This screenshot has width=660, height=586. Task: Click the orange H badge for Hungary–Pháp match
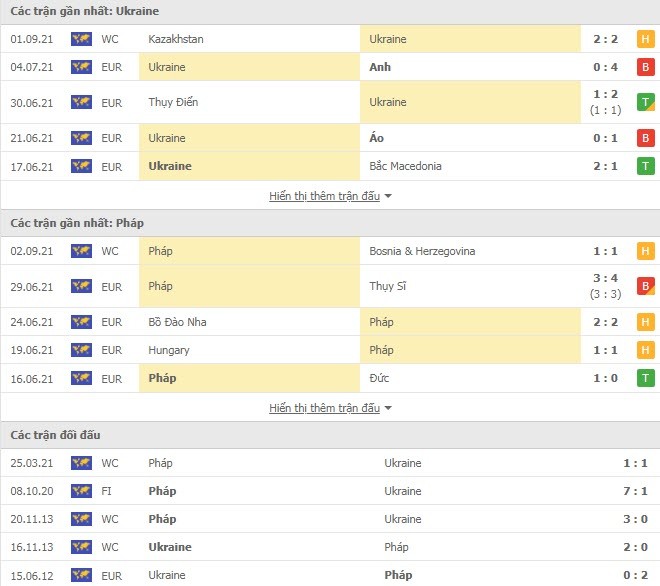click(645, 350)
